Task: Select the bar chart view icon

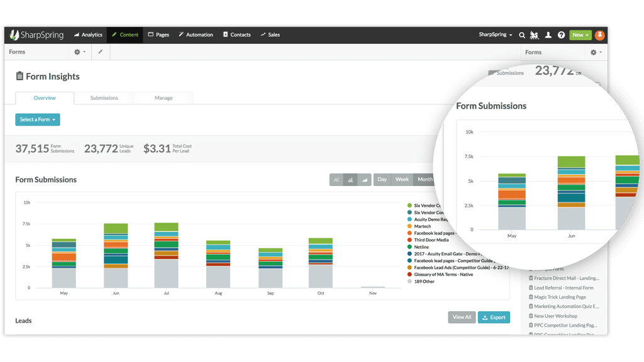Action: coord(350,180)
